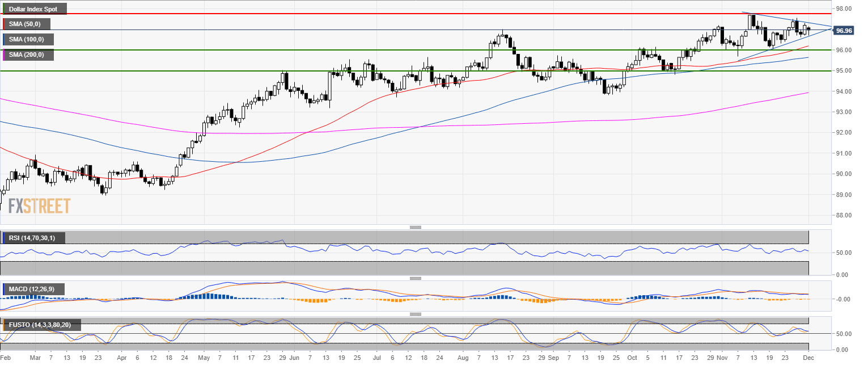This screenshot has width=868, height=365.
Task: Select the MACD (12,26,9) panel label
Action: coord(33,289)
